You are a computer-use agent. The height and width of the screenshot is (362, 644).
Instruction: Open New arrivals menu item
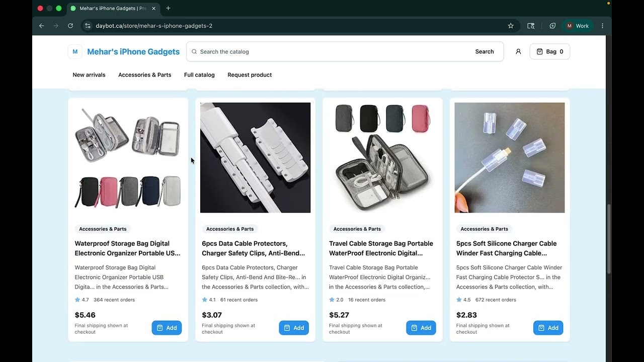coord(89,75)
